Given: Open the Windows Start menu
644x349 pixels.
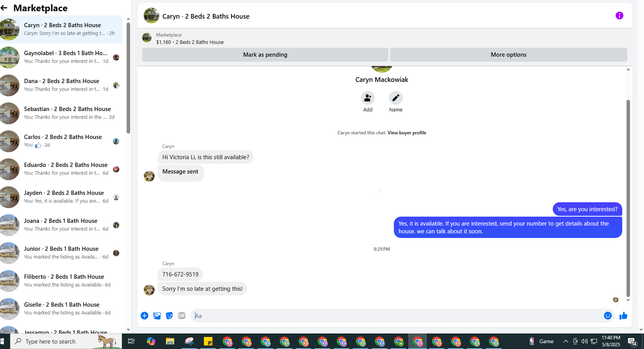Looking at the screenshot, I should [2, 341].
